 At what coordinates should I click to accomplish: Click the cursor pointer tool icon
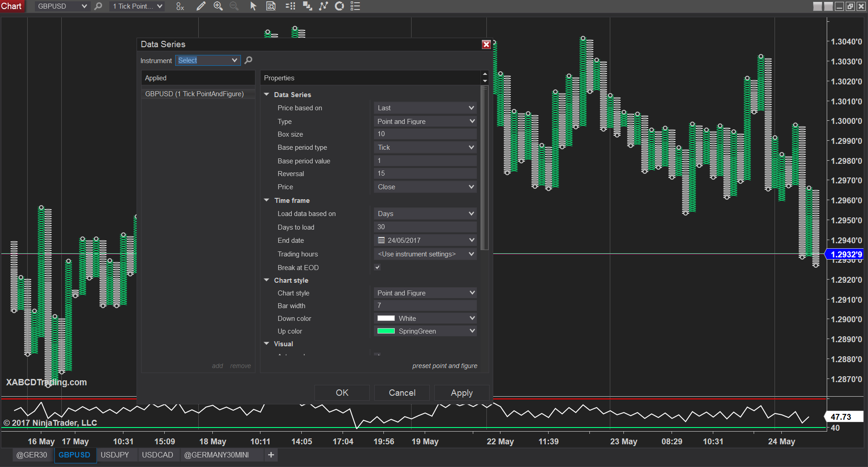[253, 6]
